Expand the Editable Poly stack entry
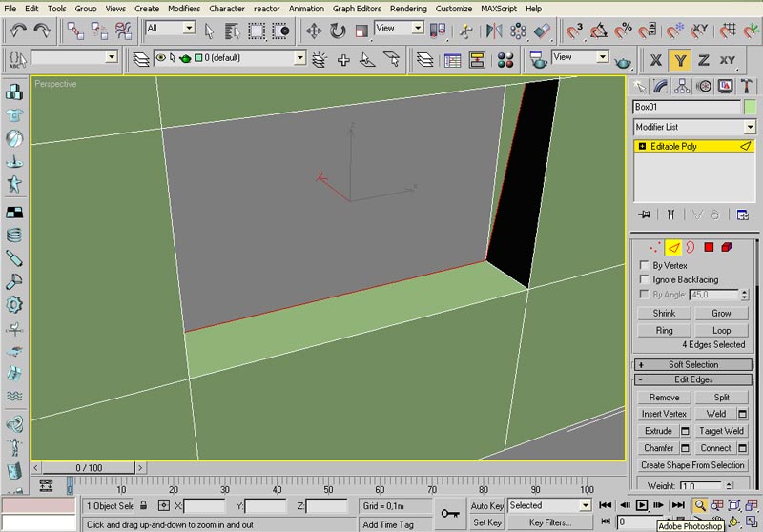The image size is (763, 532). tap(642, 146)
